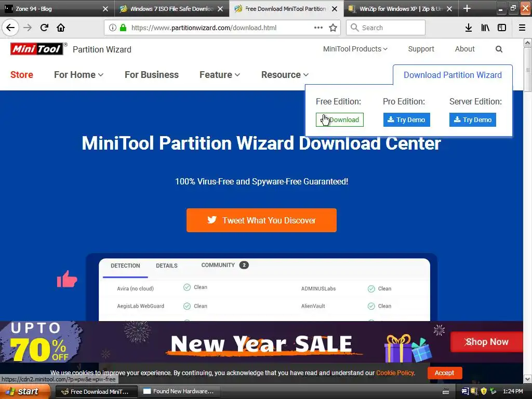Close the Free Download MiniTool Partition tab
This screenshot has width=532, height=399.
point(335,9)
